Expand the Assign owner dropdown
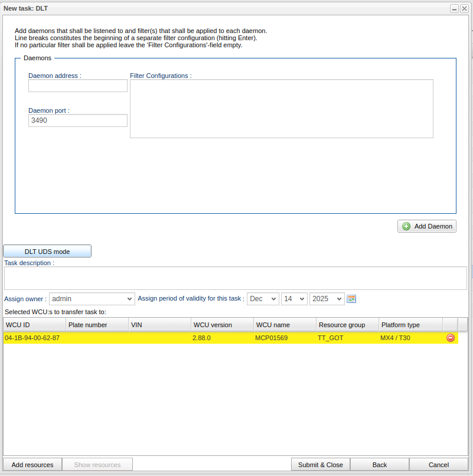The image size is (473, 476). pos(92,299)
